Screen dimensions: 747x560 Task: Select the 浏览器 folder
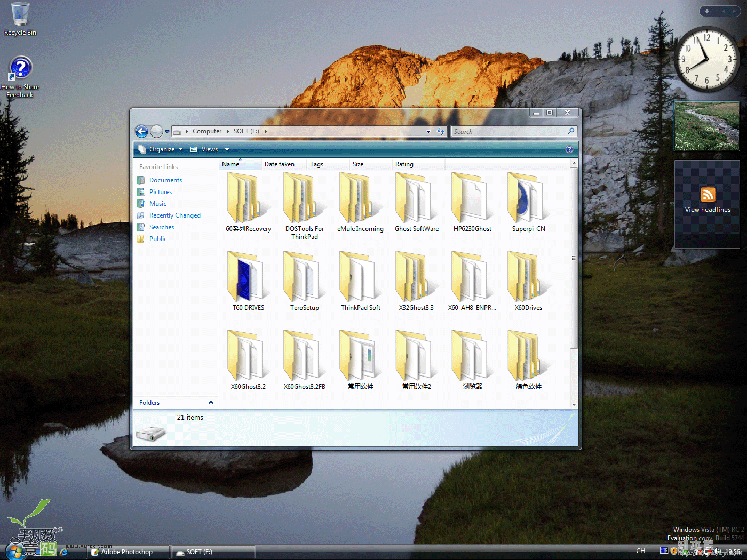point(472,361)
